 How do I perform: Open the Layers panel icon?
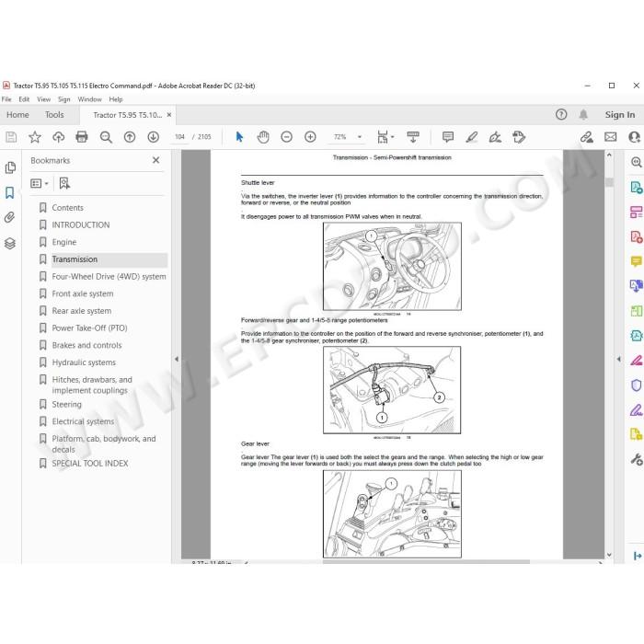point(10,243)
